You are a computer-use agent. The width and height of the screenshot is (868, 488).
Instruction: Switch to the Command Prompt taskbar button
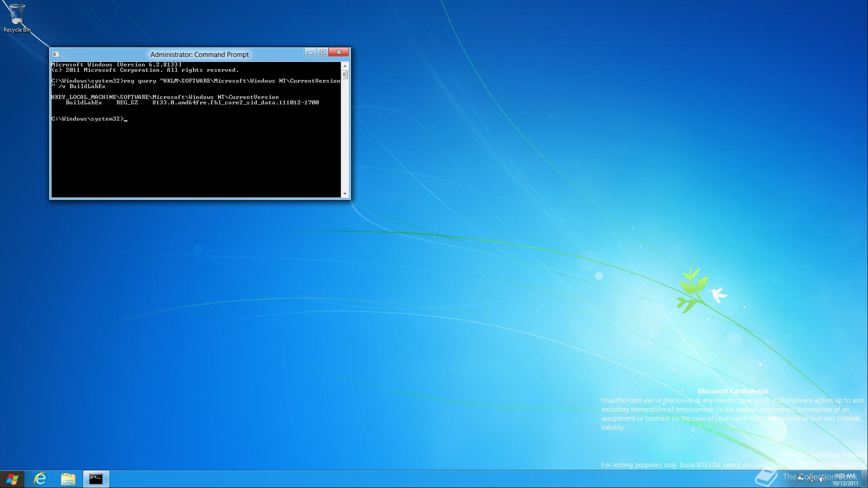pos(96,479)
